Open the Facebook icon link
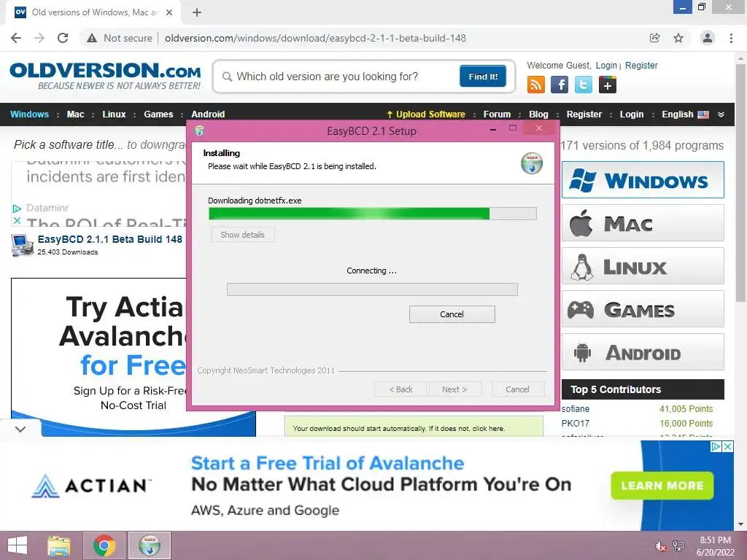 [x=560, y=85]
